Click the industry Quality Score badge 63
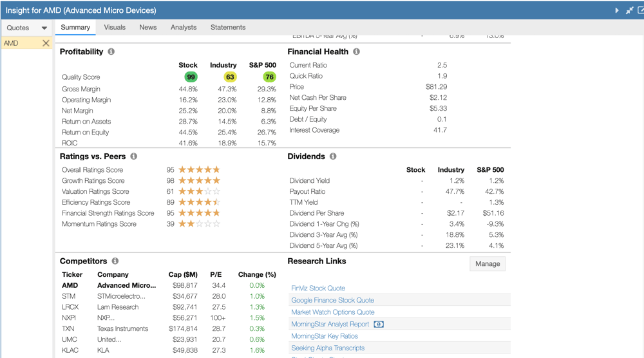Screen dimensions: 644x358 pyautogui.click(x=230, y=77)
